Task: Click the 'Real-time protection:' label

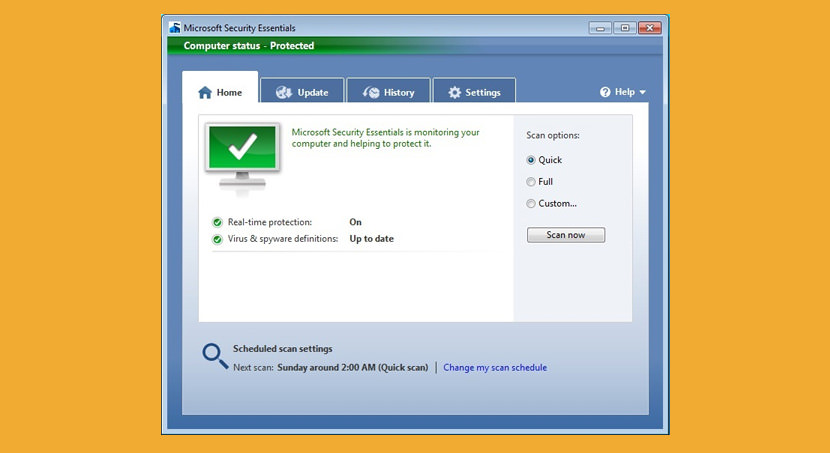Action: (270, 222)
